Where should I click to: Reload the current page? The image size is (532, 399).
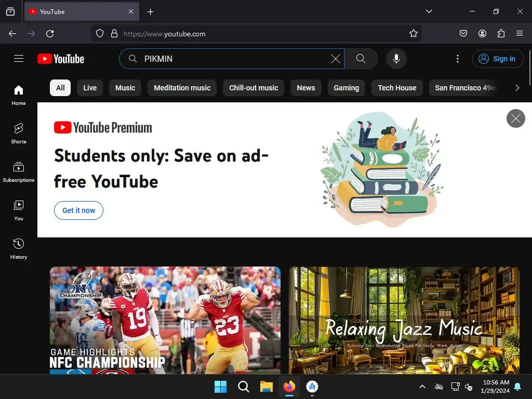point(50,34)
